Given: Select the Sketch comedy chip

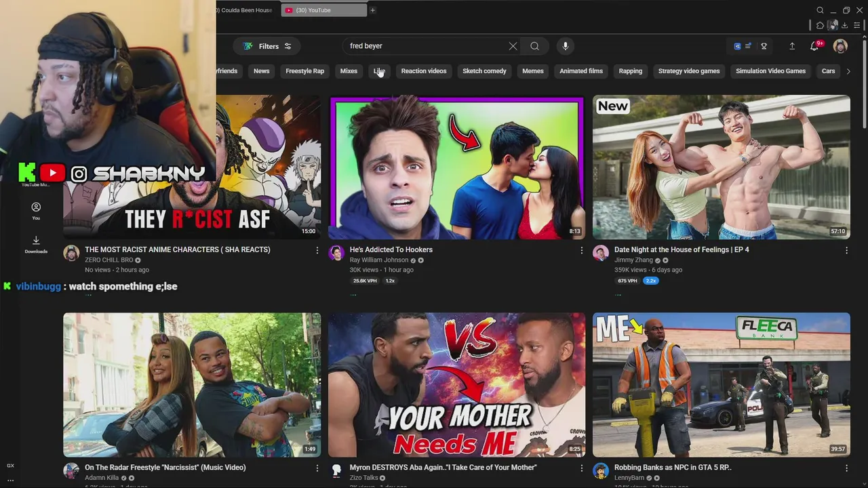Looking at the screenshot, I should pyautogui.click(x=484, y=71).
